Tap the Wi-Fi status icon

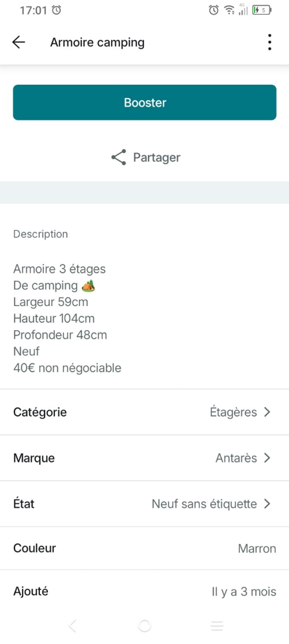[x=229, y=10]
